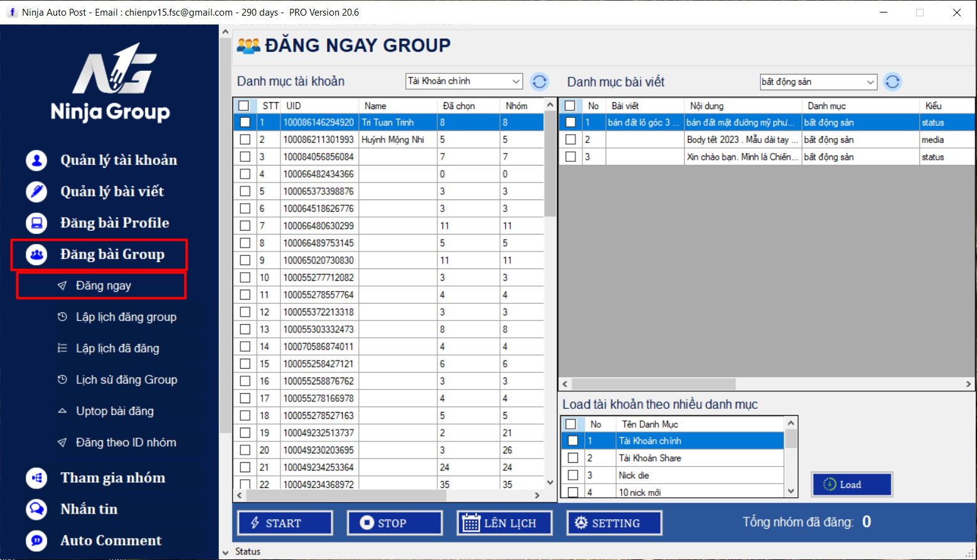
Task: Click the group icon beside ĐĂNG NGAY GROUP title
Action: click(248, 46)
